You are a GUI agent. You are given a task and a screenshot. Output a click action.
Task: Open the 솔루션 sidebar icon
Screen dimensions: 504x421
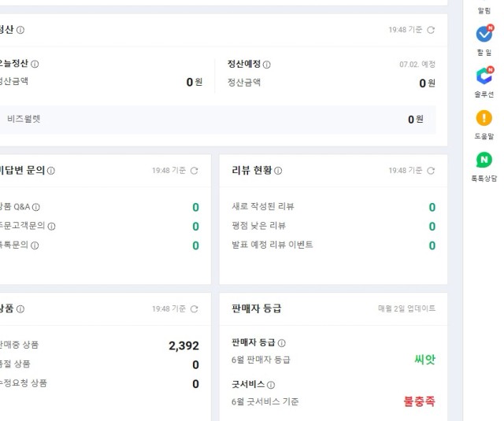(x=484, y=76)
